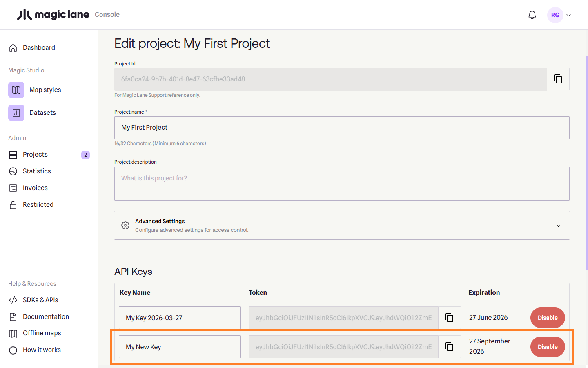Click the Magic Lane logo

tap(53, 15)
